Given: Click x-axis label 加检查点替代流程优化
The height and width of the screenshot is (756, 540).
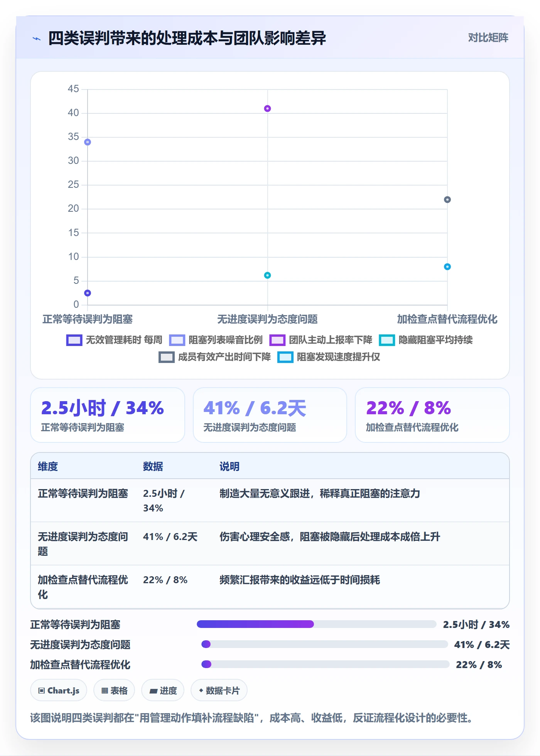Looking at the screenshot, I should [x=447, y=319].
